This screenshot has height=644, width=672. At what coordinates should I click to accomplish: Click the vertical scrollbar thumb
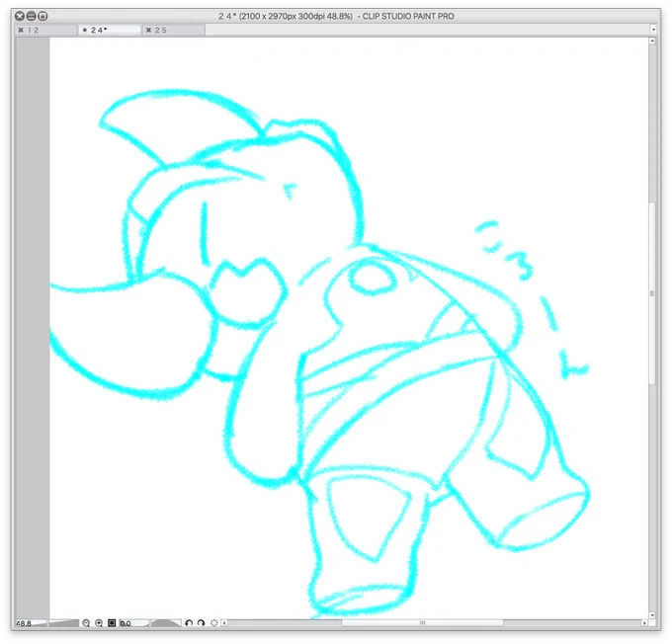click(x=652, y=293)
